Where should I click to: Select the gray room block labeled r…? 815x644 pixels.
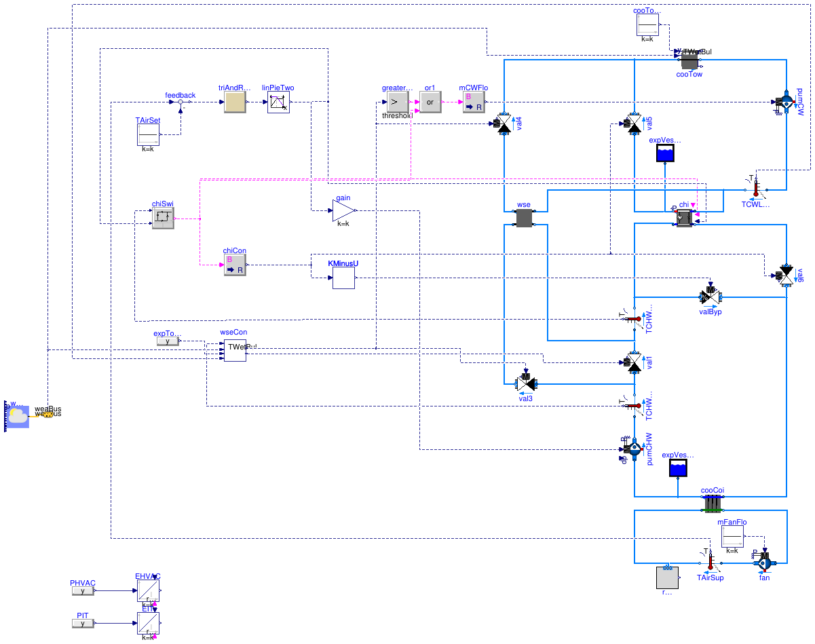pos(668,577)
